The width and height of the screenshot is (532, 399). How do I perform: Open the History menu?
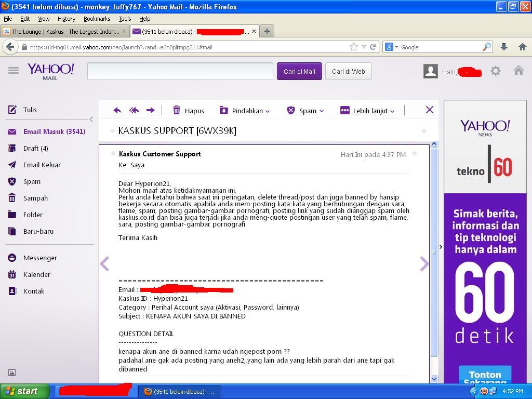click(66, 19)
